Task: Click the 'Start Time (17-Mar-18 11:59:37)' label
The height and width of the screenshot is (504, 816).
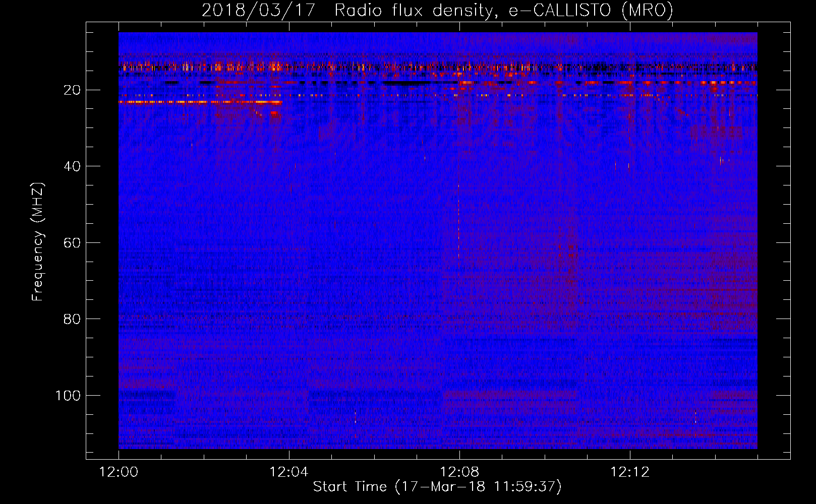Action: (437, 487)
